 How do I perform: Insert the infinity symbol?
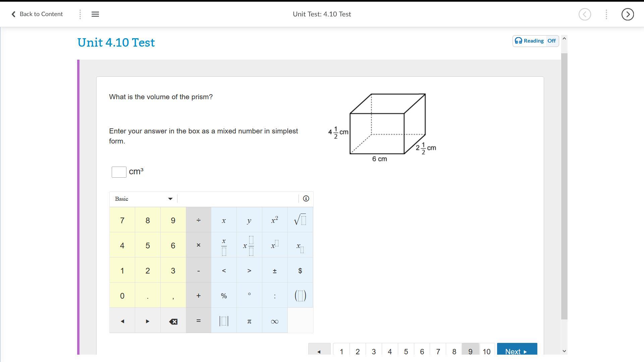tap(275, 321)
